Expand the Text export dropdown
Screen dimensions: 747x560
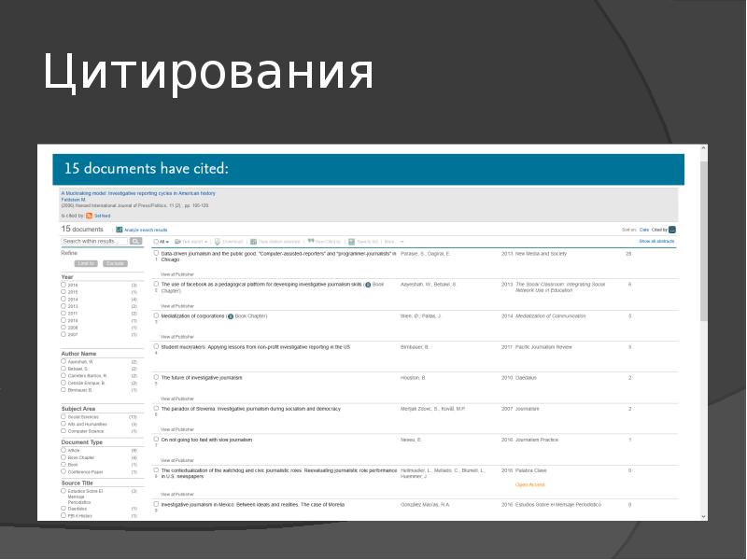pyautogui.click(x=190, y=242)
